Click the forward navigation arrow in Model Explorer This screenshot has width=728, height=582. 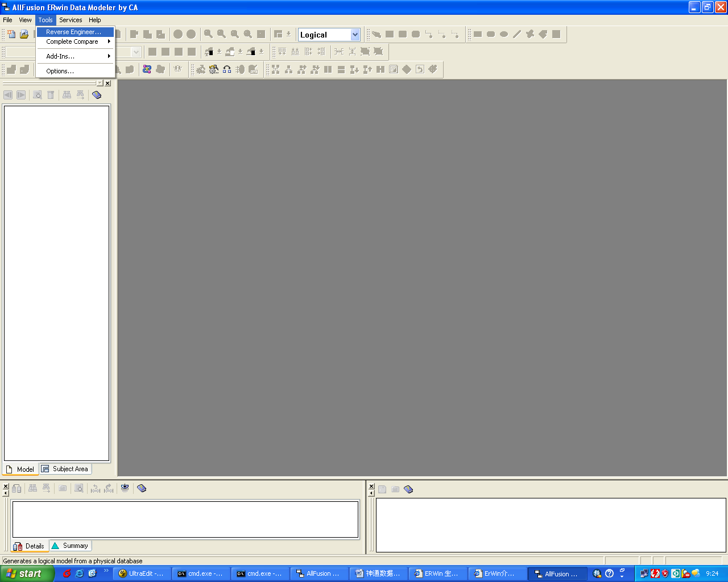pos(21,95)
